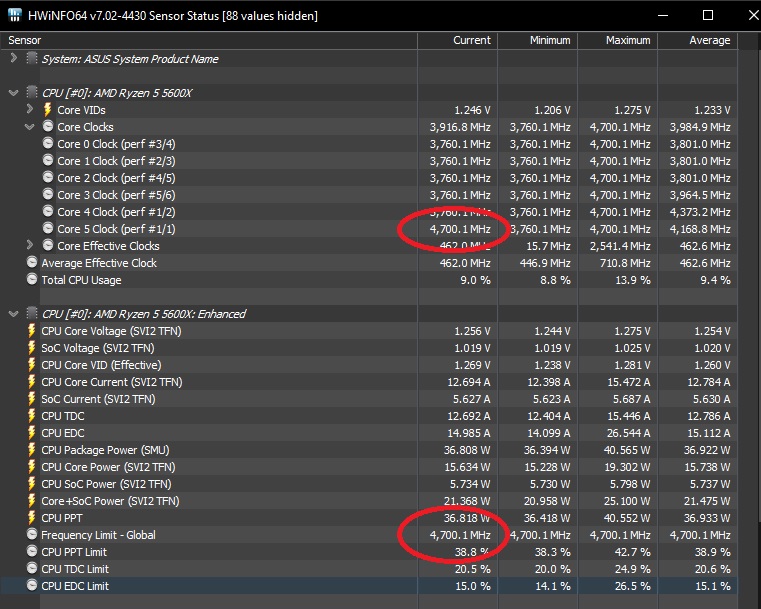The height and width of the screenshot is (609, 761).
Task: Collapse the CPU [#0]: AMD Ryzen 5 5600X group
Action: pyautogui.click(x=14, y=93)
